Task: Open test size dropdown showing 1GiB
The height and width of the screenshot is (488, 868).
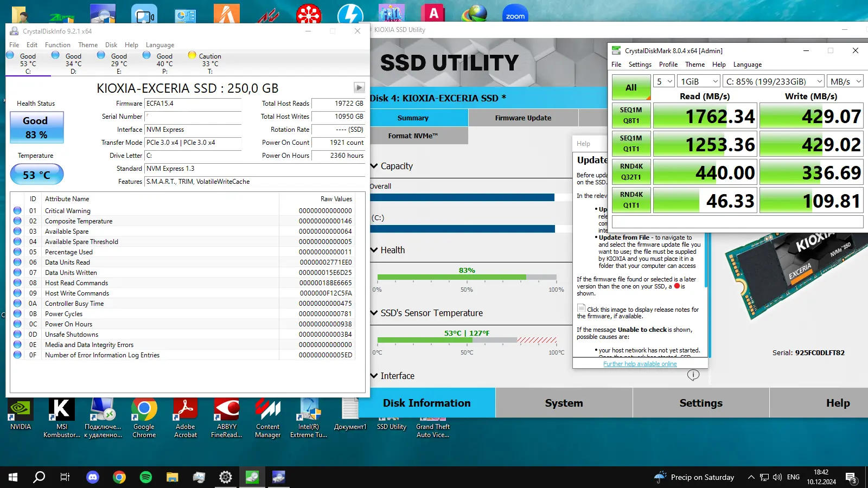Action: point(699,81)
